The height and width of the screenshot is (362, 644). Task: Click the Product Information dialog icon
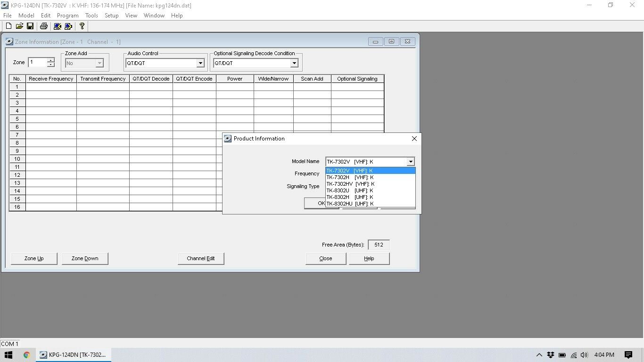228,139
